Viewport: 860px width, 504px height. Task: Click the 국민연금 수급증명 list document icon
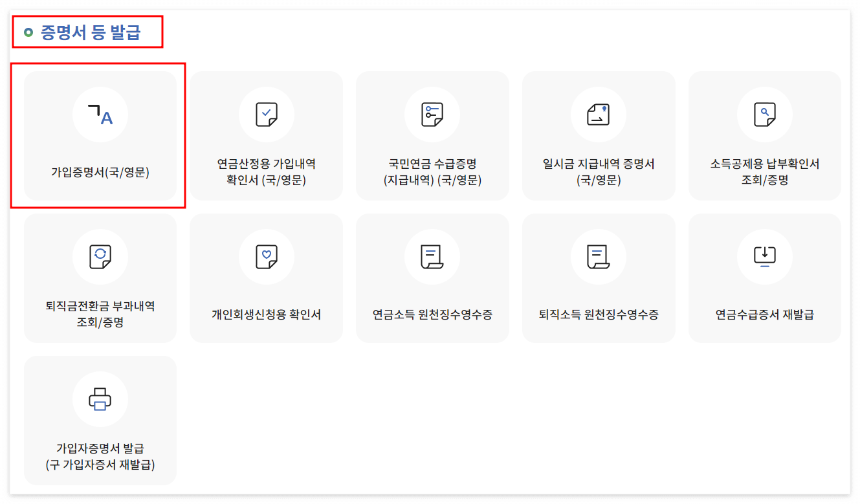tap(432, 115)
